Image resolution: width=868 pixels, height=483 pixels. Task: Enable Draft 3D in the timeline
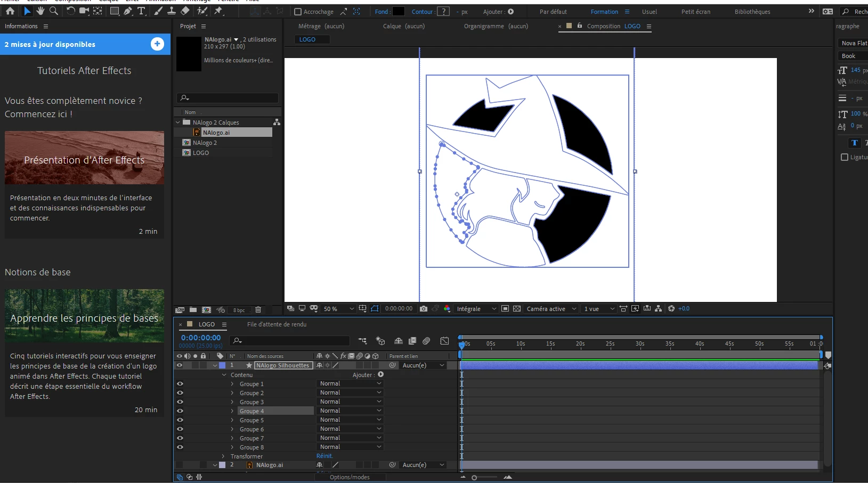pos(380,341)
